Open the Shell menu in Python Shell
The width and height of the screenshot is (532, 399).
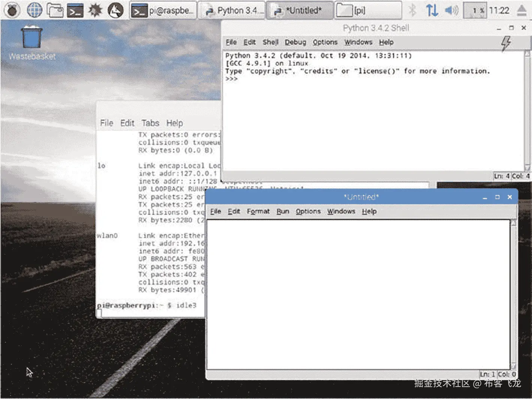(x=271, y=42)
